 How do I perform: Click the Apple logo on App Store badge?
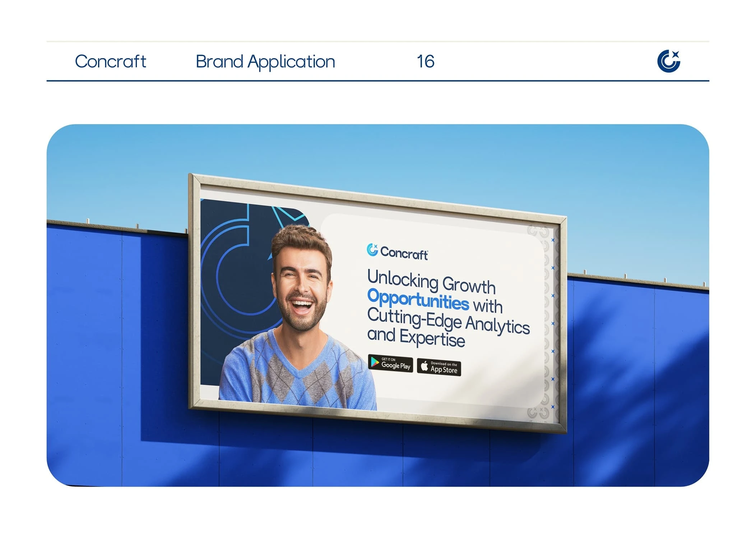tap(424, 366)
